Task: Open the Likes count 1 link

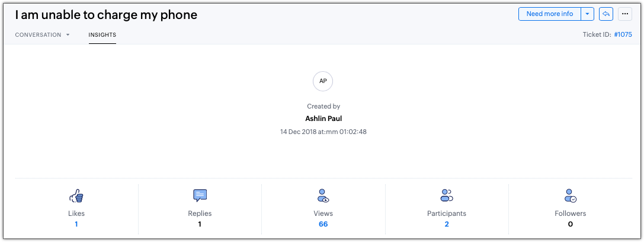Action: click(76, 224)
